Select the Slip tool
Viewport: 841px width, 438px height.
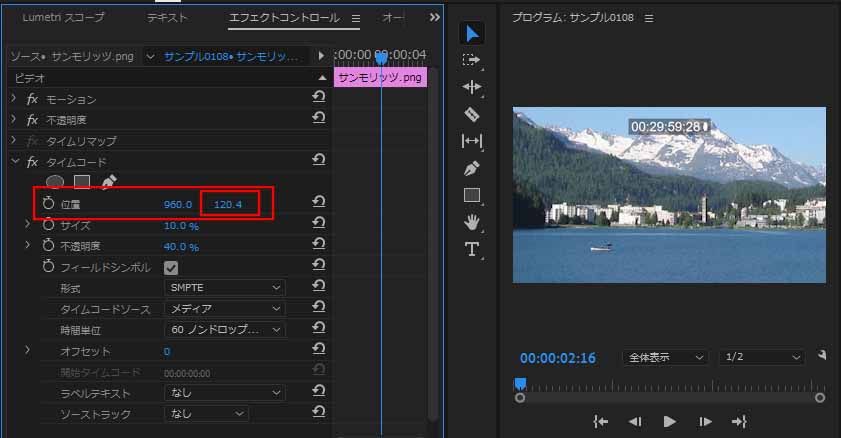click(471, 141)
